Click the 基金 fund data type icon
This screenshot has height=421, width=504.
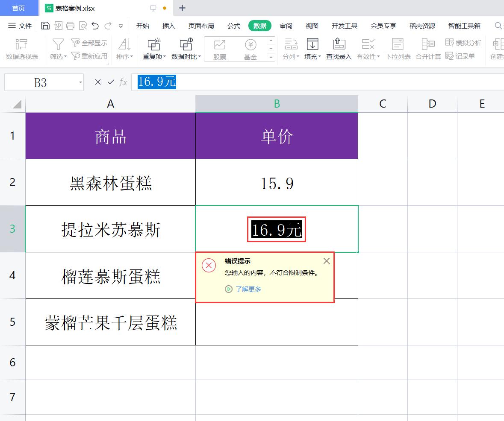(251, 49)
